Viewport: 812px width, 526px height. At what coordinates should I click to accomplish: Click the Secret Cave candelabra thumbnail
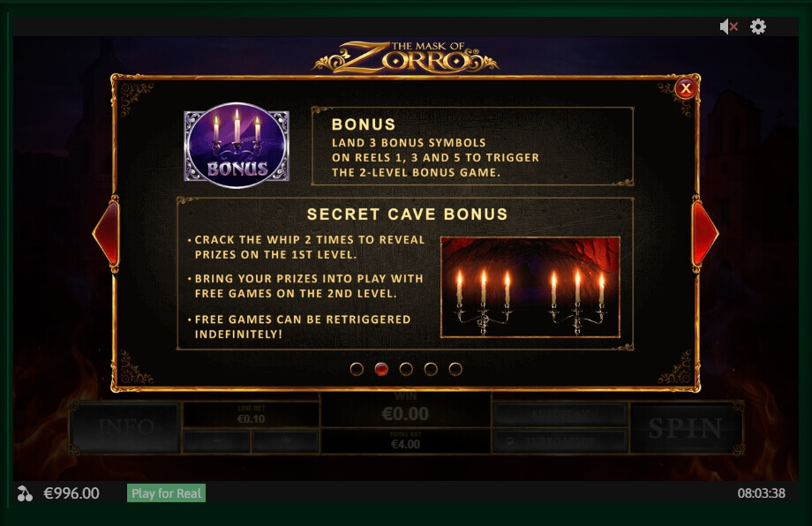point(530,288)
